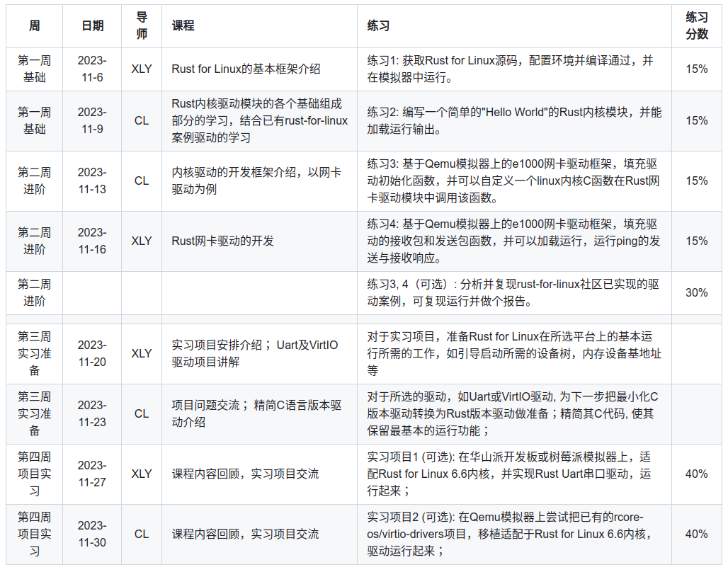Image resolution: width=728 pixels, height=572 pixels.
Task: Click exercise cell starting '对于所选的驱动'
Action: click(514, 413)
